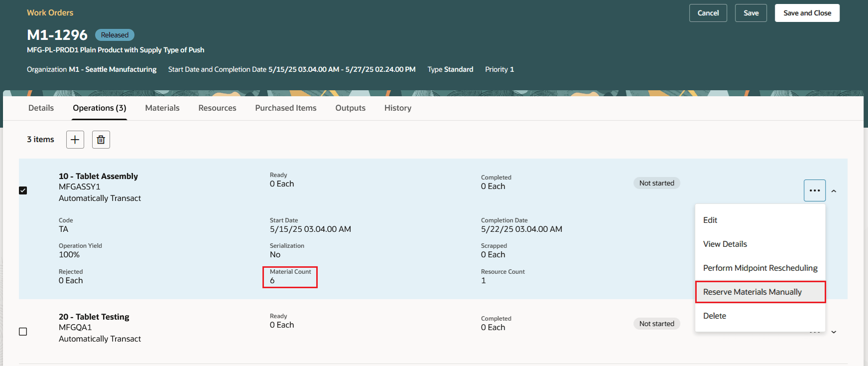The image size is (868, 366).
Task: Open actions menu for Tablet Assembly operation
Action: (x=815, y=190)
